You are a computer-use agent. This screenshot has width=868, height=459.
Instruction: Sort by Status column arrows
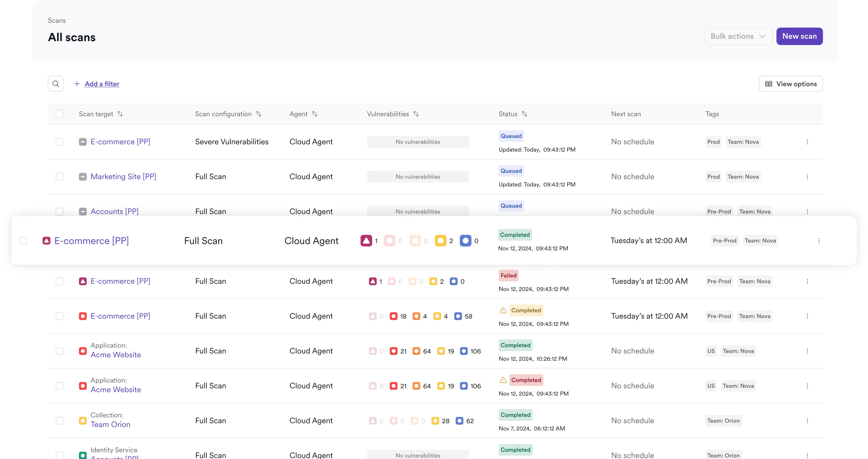point(524,114)
